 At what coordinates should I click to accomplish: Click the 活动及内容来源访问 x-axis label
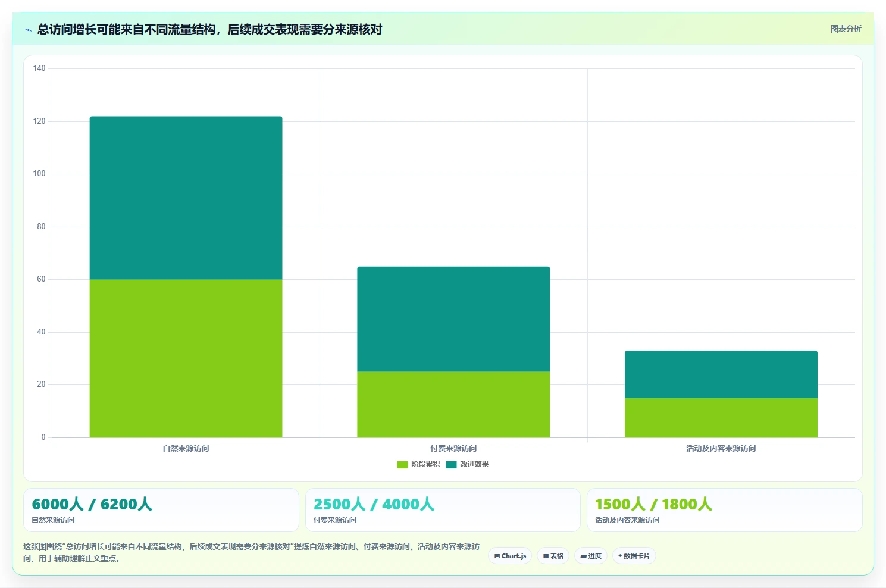pyautogui.click(x=721, y=448)
